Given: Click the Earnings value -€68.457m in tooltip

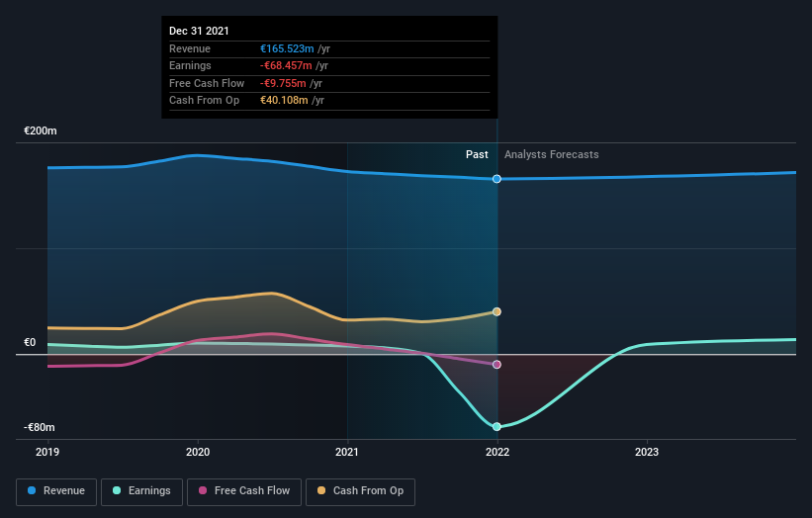Looking at the screenshot, I should pos(286,65).
